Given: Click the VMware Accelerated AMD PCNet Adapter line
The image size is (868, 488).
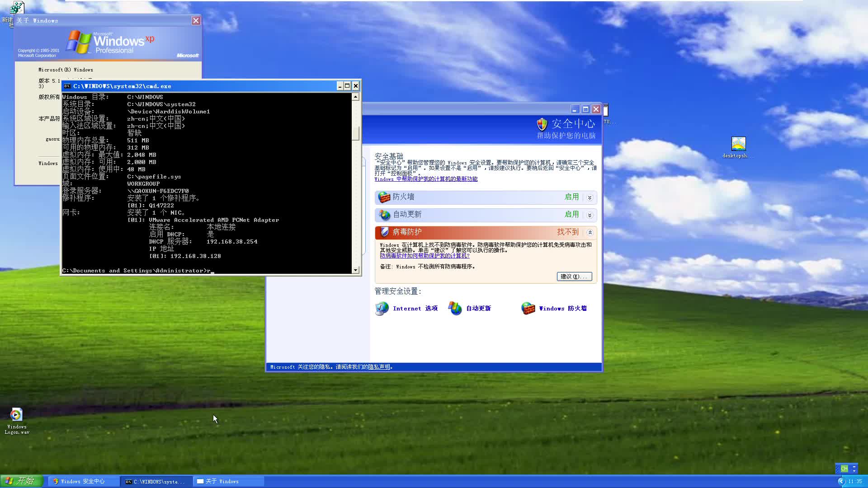Looking at the screenshot, I should tap(203, 220).
